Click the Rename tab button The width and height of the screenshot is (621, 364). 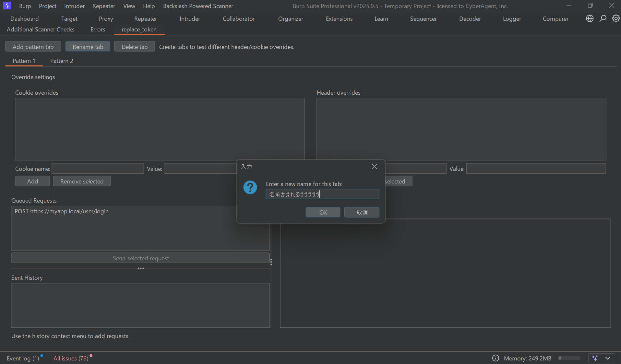click(x=88, y=47)
